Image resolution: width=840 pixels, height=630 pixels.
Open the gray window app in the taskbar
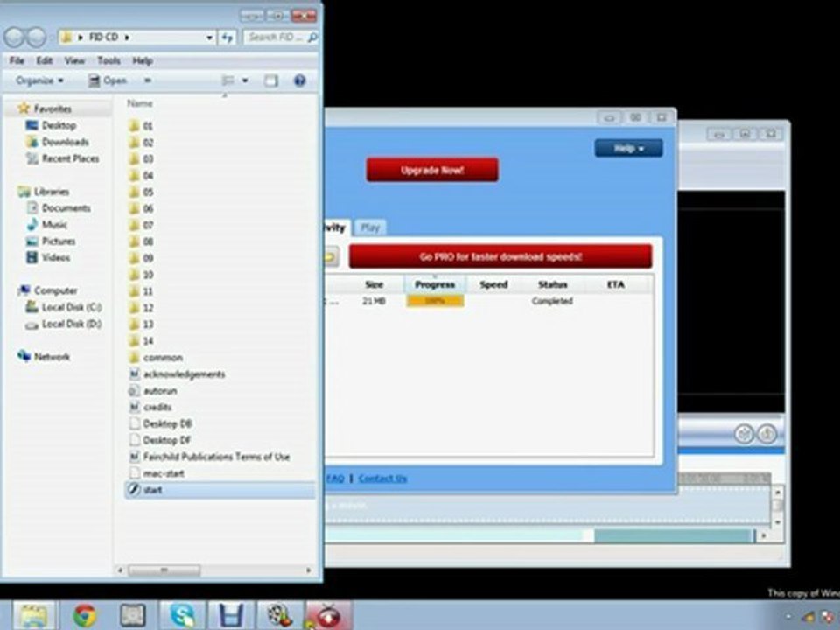click(x=133, y=615)
